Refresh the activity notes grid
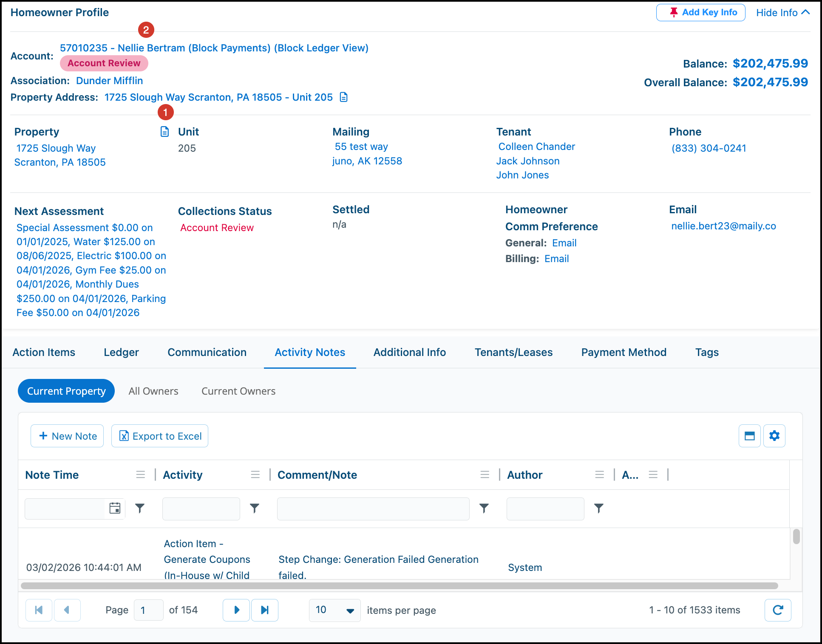The image size is (822, 644). pyautogui.click(x=778, y=610)
